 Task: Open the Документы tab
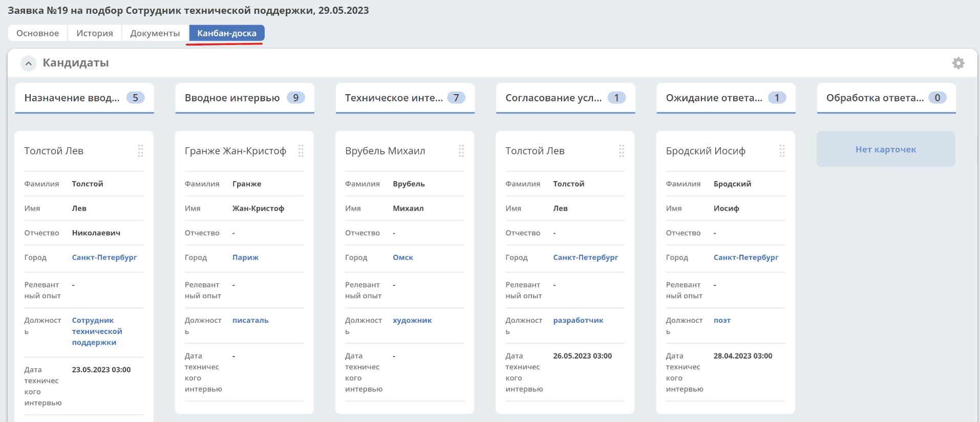coord(155,33)
